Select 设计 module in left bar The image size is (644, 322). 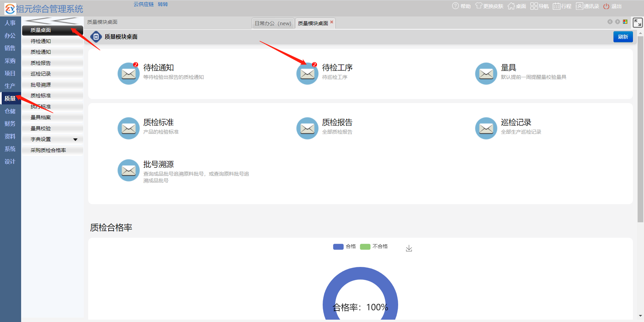point(10,162)
